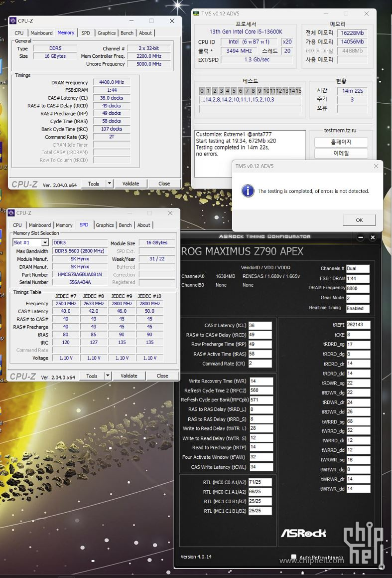
Task: Open Mainboard tab in the Memory window
Action: (41, 33)
